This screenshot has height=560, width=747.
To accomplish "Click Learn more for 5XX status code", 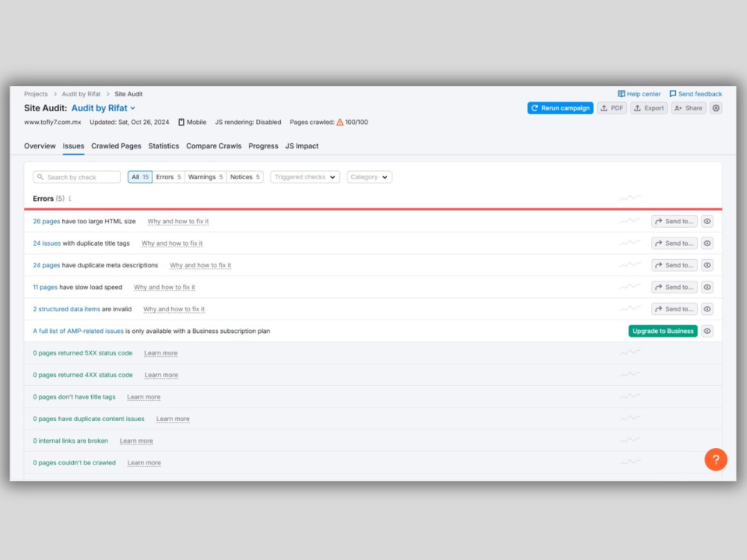I will point(161,353).
